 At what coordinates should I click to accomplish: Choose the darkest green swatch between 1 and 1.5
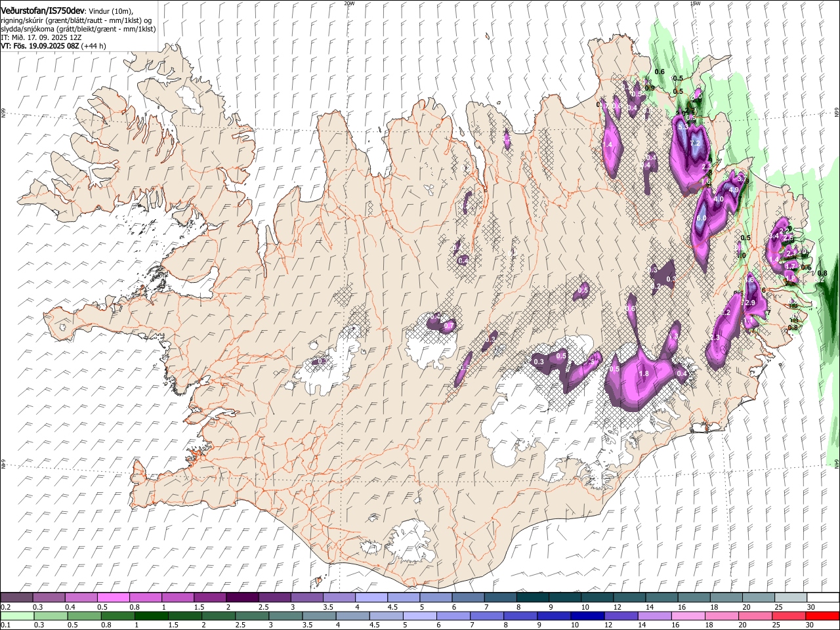click(151, 616)
